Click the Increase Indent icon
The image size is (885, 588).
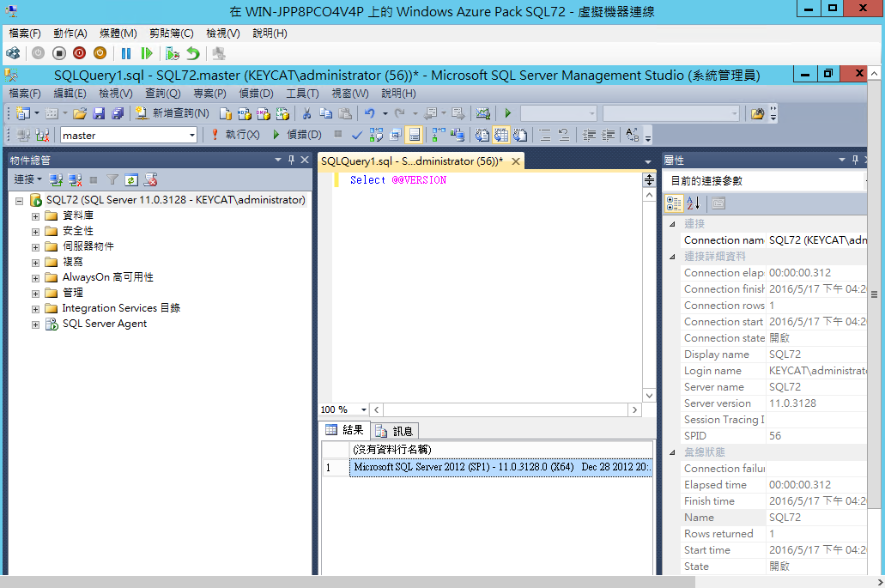[608, 135]
